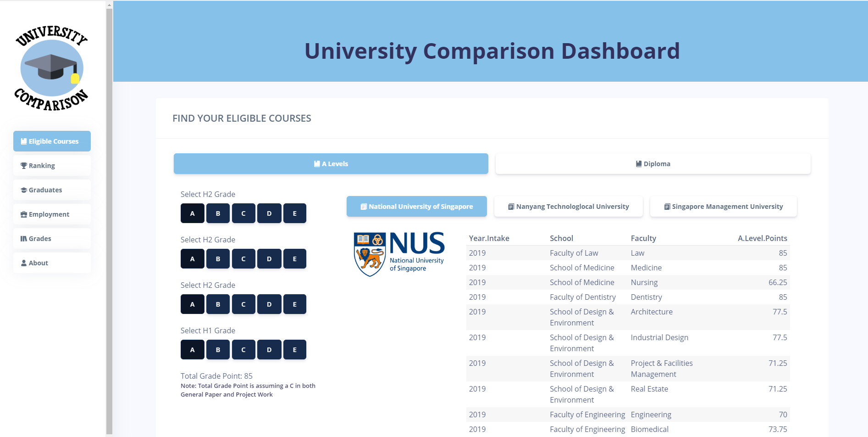Choose grade B for third H2 subject

[218, 304]
